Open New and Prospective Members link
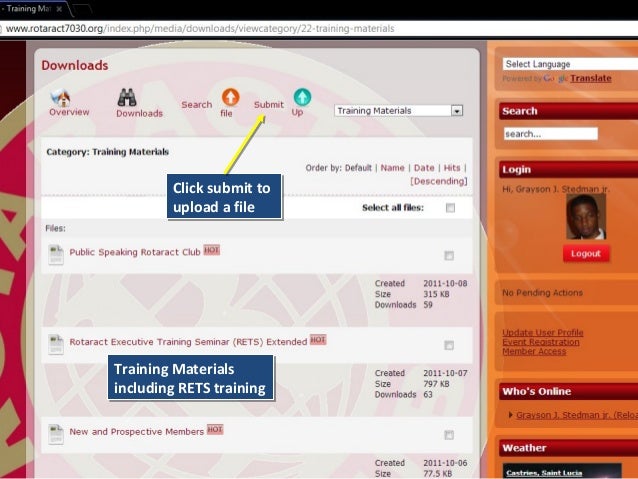 [136, 431]
